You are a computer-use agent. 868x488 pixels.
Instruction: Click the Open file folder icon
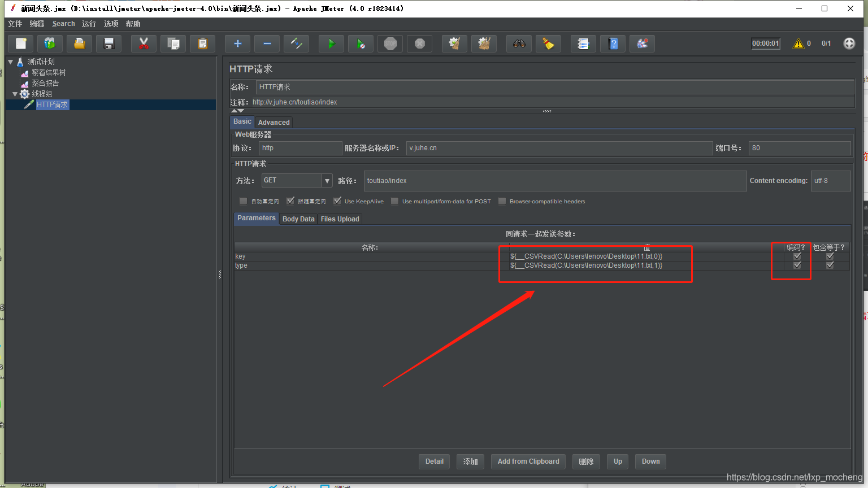point(80,43)
